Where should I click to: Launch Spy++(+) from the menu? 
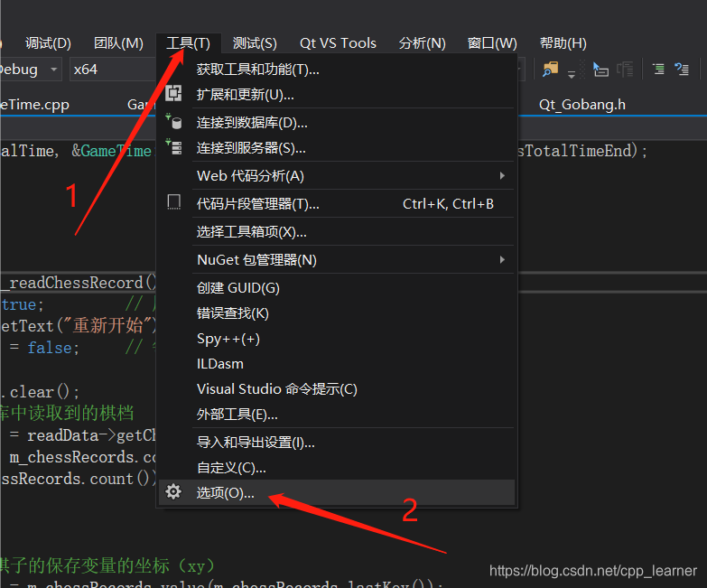coord(338,338)
